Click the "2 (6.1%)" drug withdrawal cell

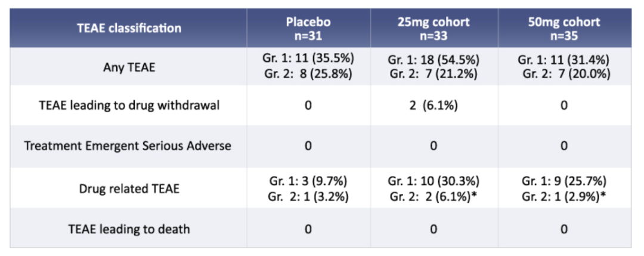[434, 106]
